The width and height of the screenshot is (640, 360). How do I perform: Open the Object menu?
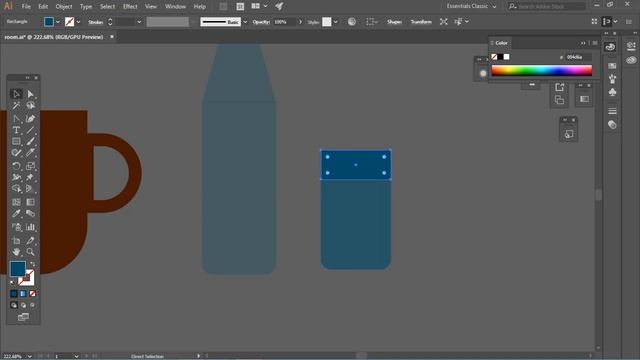(64, 7)
